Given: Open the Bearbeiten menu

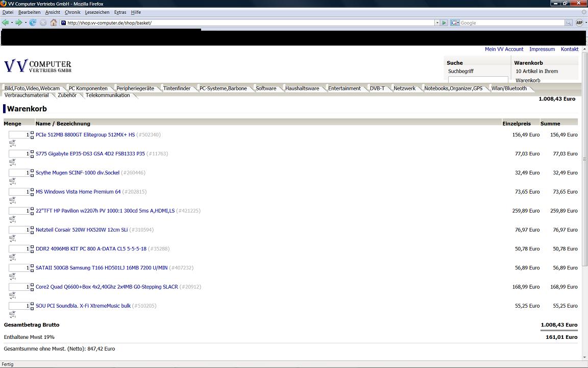Looking at the screenshot, I should (29, 12).
